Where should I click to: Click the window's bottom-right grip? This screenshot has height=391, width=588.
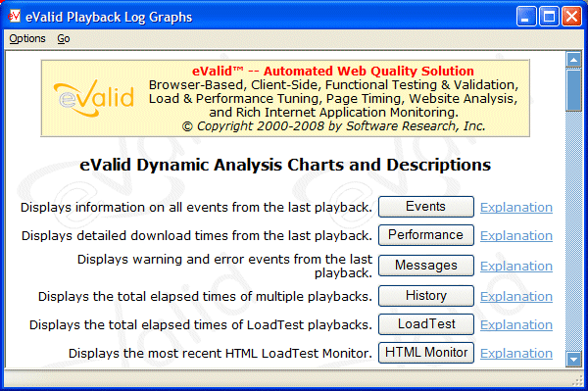tap(577, 380)
